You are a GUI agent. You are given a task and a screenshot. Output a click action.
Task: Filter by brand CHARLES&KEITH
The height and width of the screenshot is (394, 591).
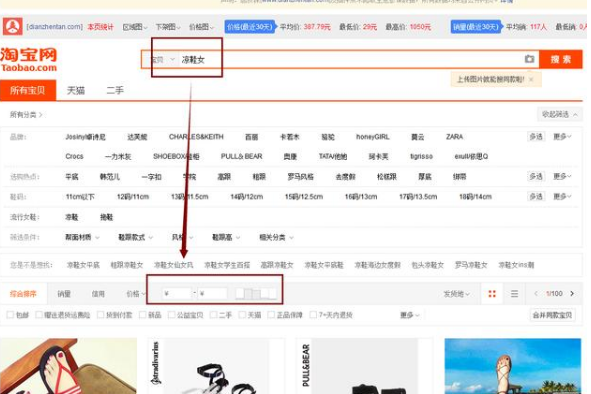(x=196, y=136)
